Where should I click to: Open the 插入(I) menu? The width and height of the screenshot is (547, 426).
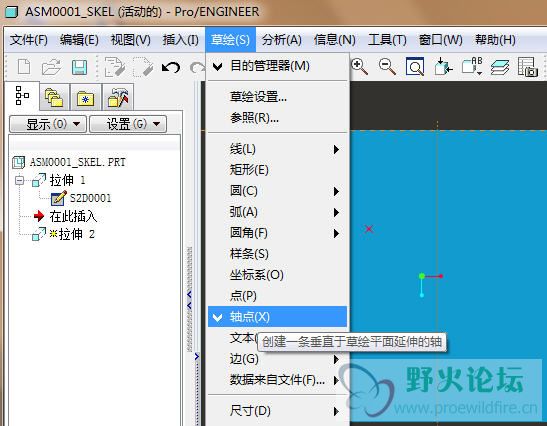click(x=181, y=40)
